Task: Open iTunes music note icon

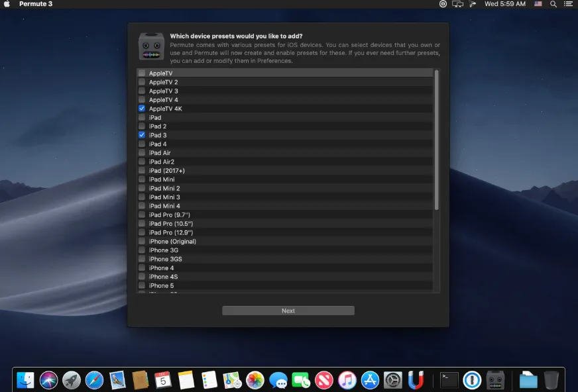Action: coord(347,380)
